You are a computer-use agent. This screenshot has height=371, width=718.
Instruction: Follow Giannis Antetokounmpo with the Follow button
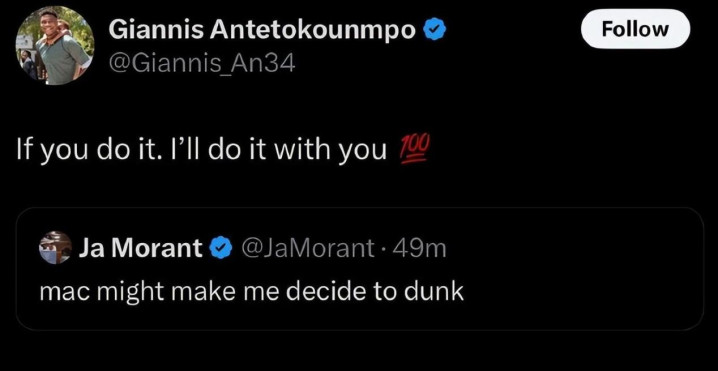click(635, 29)
